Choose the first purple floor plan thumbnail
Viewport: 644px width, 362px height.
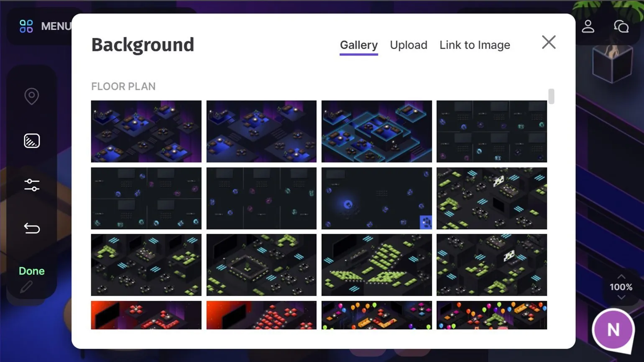click(x=146, y=131)
